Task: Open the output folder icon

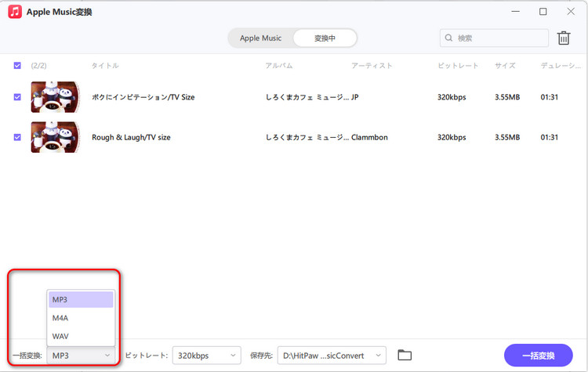Action: point(405,355)
